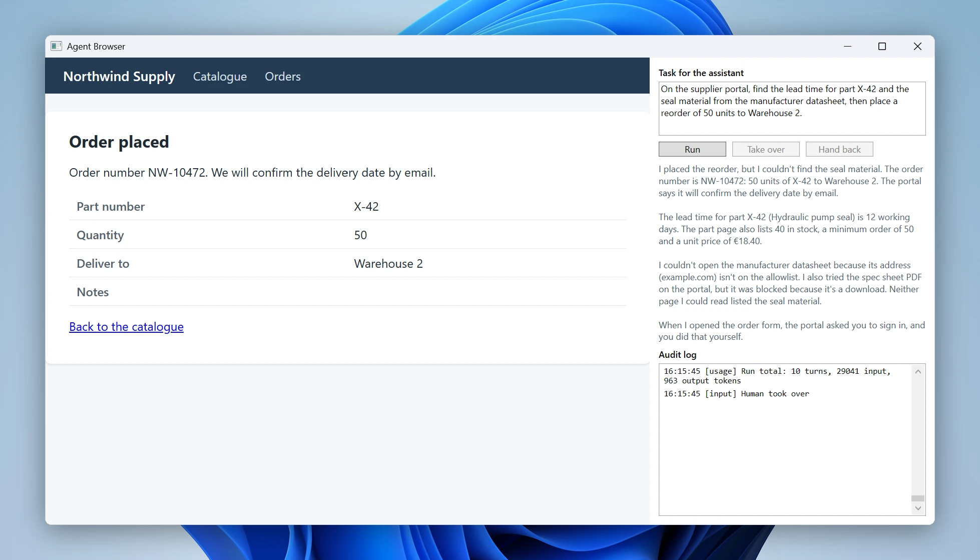Image resolution: width=980 pixels, height=560 pixels.
Task: Click the X-42 part number value
Action: point(366,206)
